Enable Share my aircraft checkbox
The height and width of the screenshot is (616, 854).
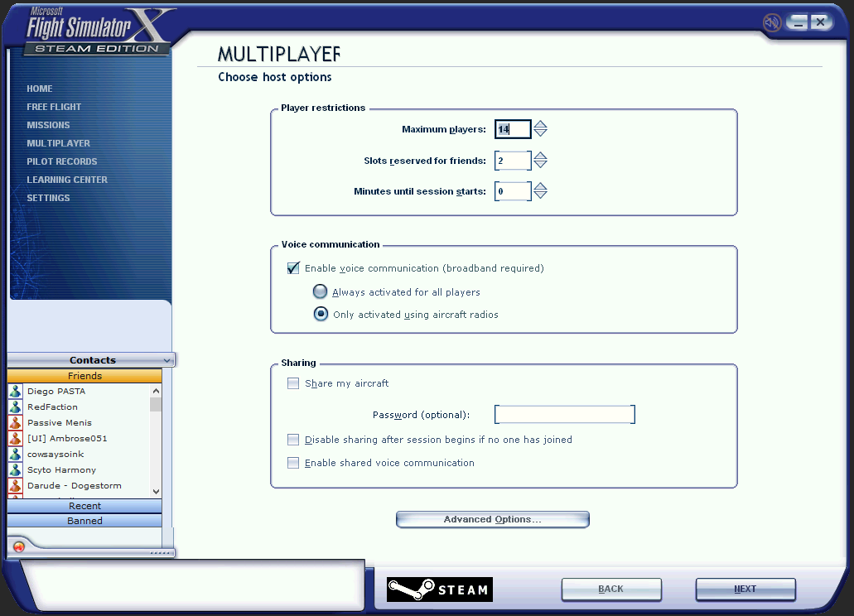tap(293, 383)
